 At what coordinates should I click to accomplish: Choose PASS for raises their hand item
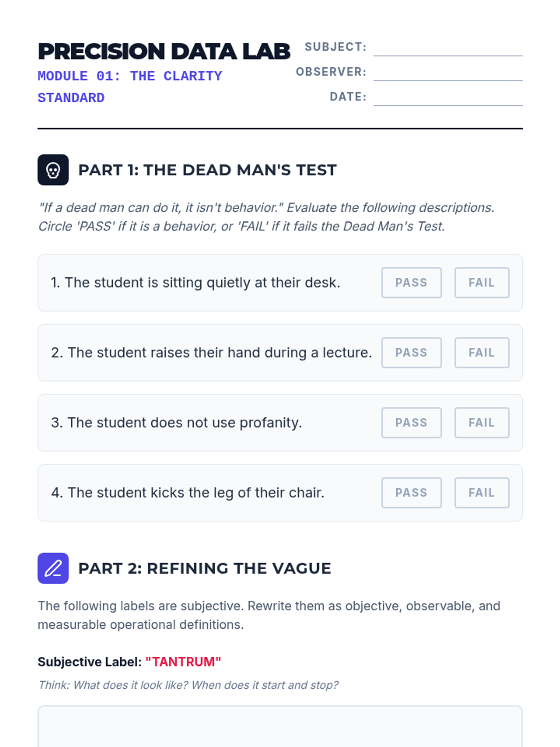point(411,352)
